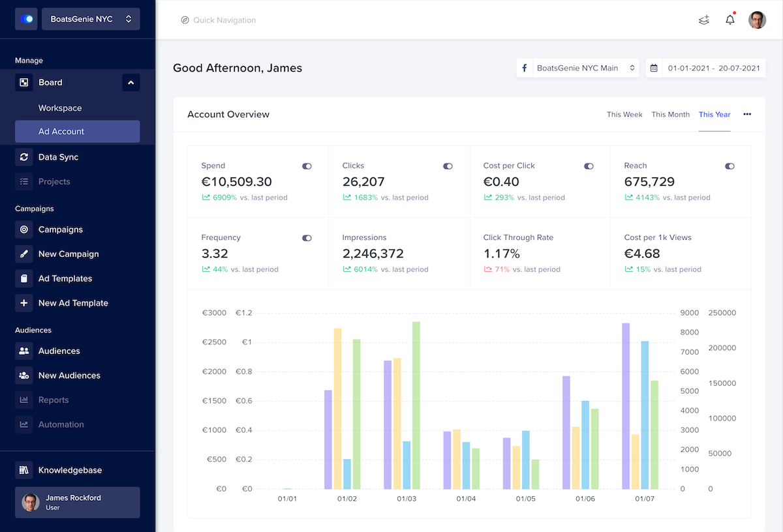Collapse the Board section chevron
Viewport: 783px width, 532px height.
130,83
